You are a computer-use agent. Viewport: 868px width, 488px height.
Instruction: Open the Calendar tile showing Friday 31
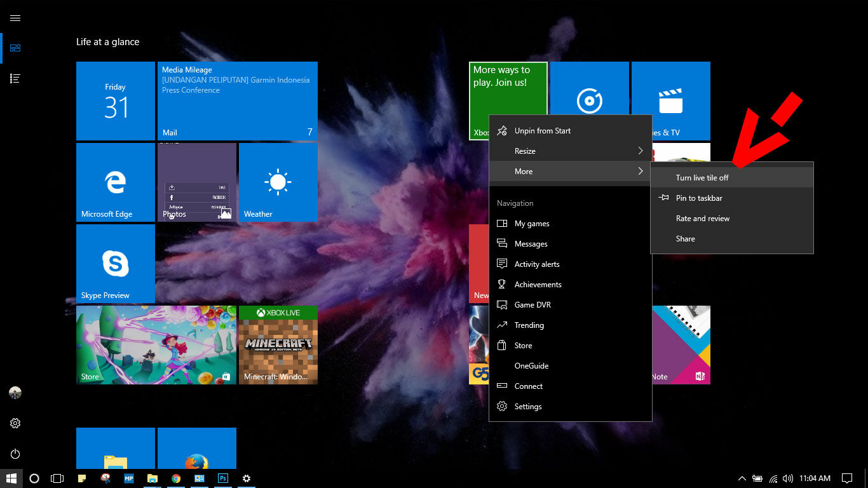pyautogui.click(x=116, y=101)
